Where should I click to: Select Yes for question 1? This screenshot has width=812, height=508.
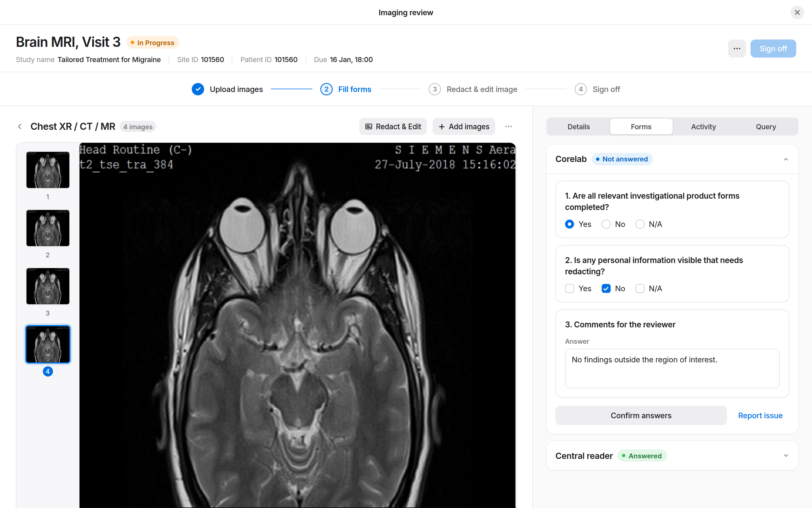tap(570, 224)
